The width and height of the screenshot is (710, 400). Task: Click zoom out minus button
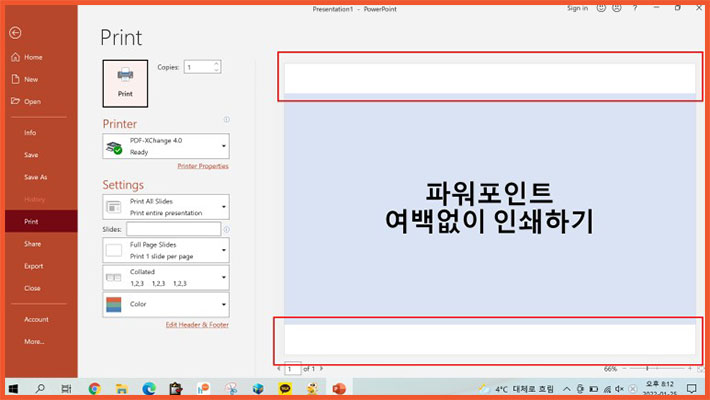point(624,369)
